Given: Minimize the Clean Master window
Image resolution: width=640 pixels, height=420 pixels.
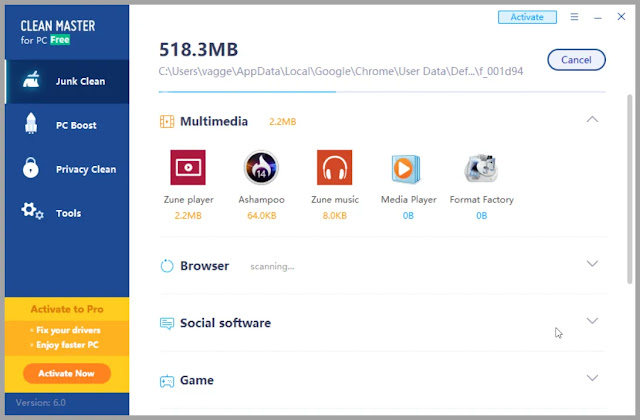Looking at the screenshot, I should click(598, 17).
